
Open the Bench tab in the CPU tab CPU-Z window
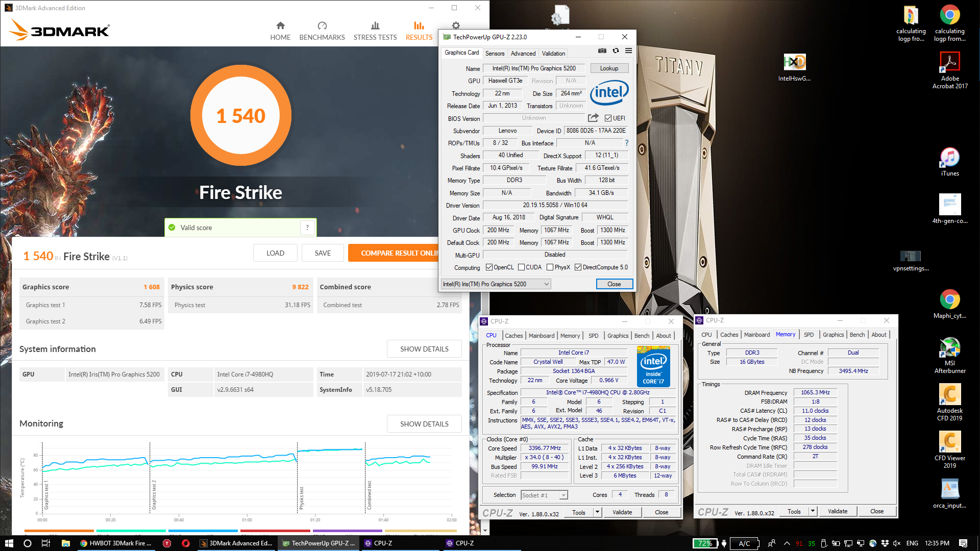642,336
